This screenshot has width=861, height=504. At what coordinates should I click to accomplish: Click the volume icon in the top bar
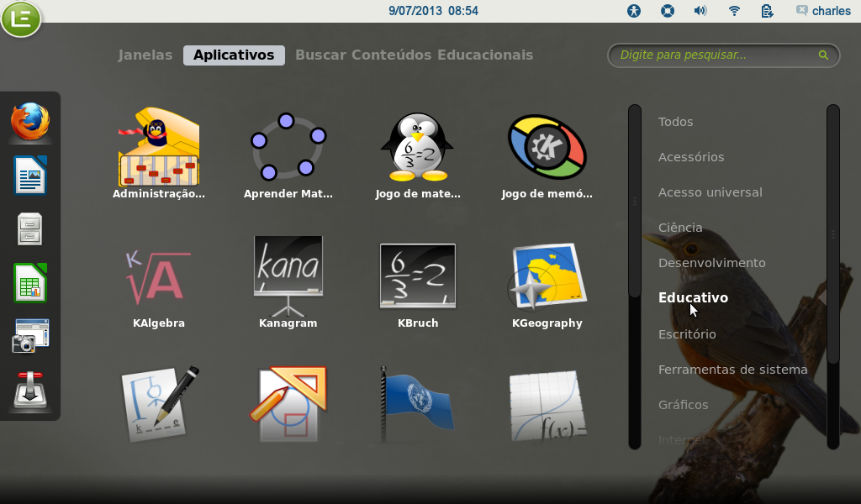700,11
